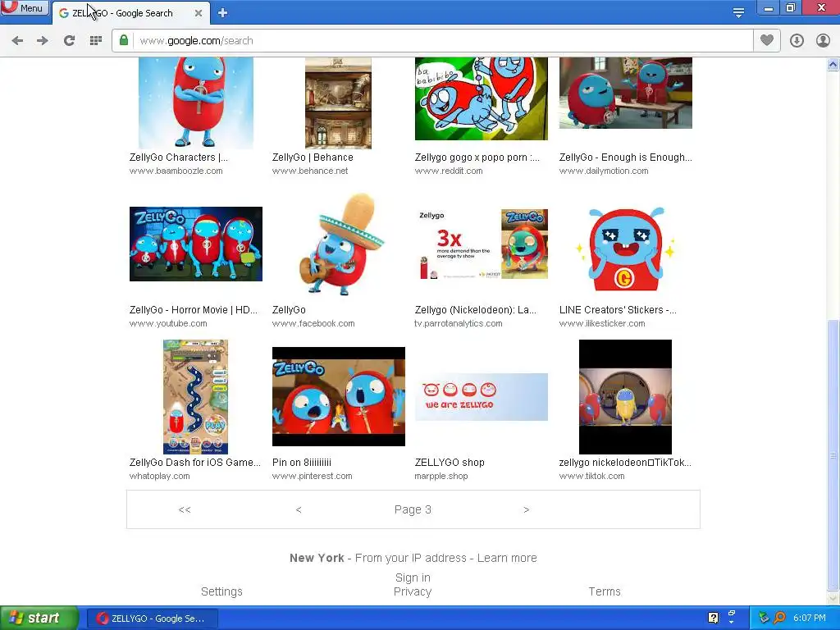Open the ZellyGo Horror Movie thumbnail

pos(195,244)
